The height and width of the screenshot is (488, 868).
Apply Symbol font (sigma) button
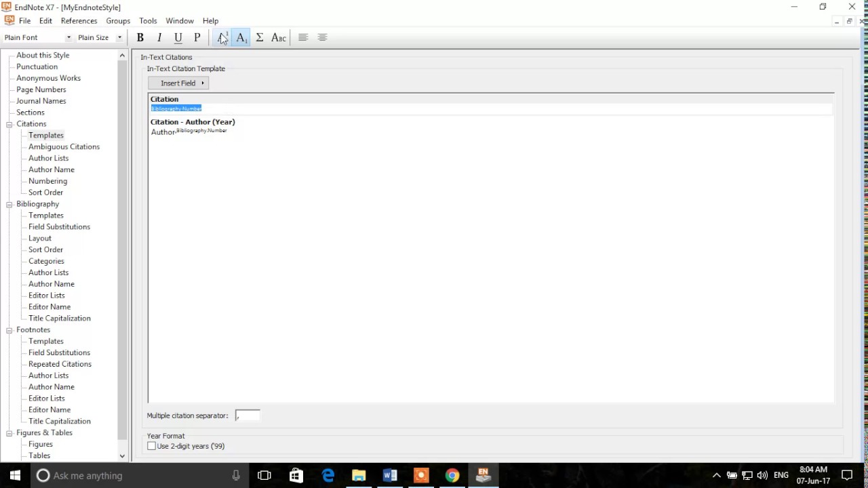click(x=260, y=37)
